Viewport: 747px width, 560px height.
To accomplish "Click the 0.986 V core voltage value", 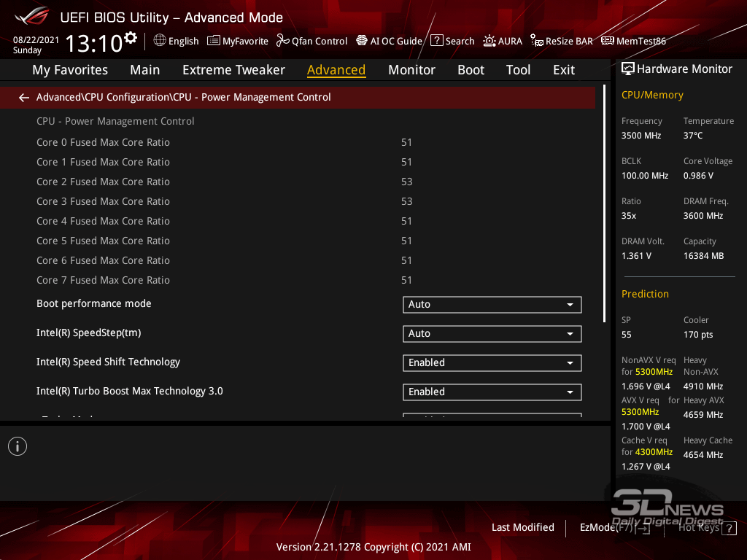I will 698,176.
